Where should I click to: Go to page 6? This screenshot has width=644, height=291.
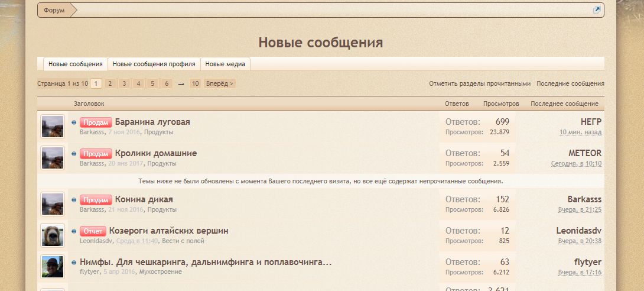(167, 83)
